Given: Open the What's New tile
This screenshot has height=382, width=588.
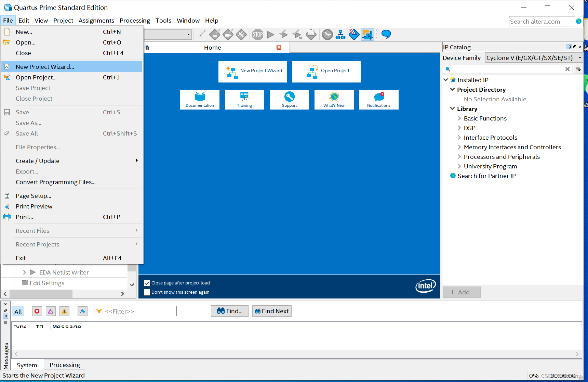Looking at the screenshot, I should (x=334, y=100).
